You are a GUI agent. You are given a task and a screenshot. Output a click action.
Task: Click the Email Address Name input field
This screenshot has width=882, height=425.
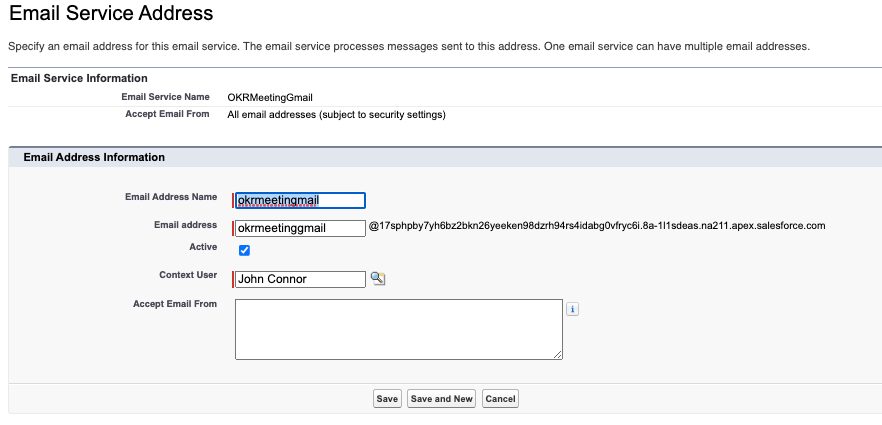point(300,200)
